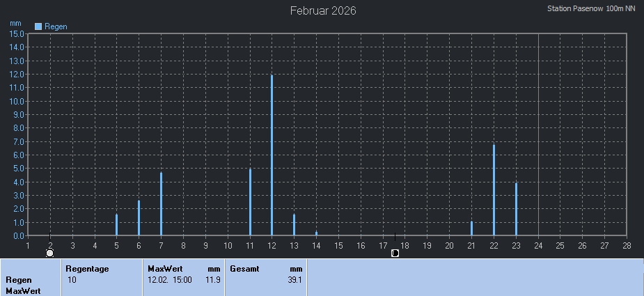Click the Regen legend label
The height and width of the screenshot is (296, 644).
click(x=56, y=26)
